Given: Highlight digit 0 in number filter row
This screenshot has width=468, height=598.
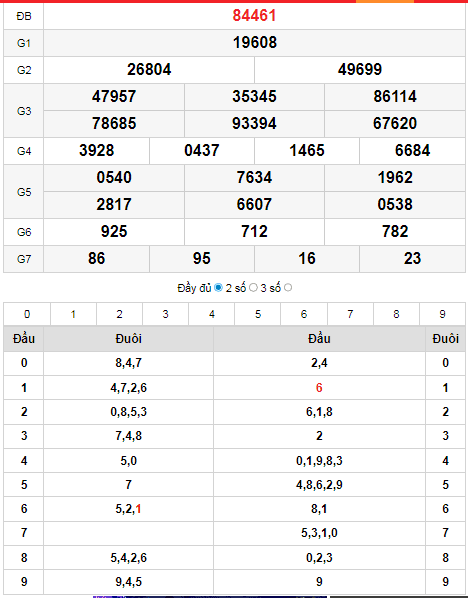Looking at the screenshot, I should coord(27,314).
